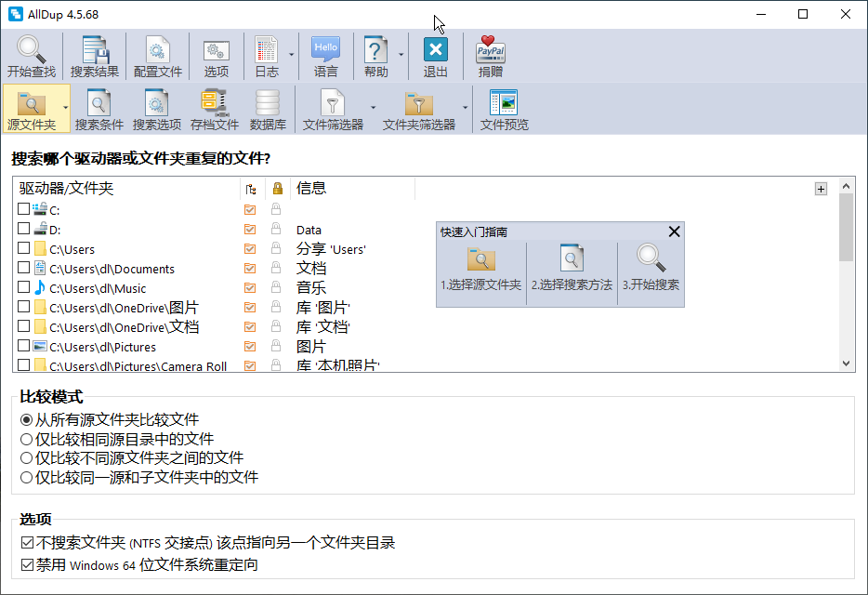Click the folder list scrollbar thumb
This screenshot has width=868, height=595.
(x=846, y=227)
